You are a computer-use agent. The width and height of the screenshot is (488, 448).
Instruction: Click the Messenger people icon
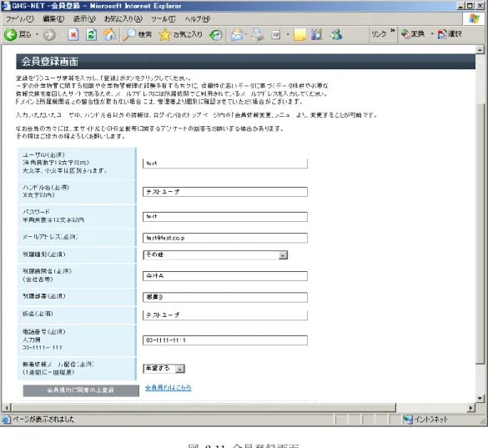(x=336, y=34)
